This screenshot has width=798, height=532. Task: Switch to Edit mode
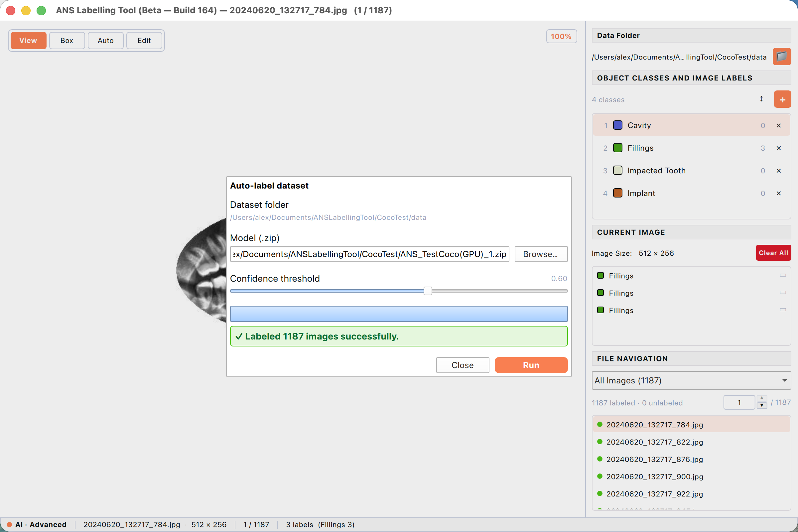tap(144, 40)
